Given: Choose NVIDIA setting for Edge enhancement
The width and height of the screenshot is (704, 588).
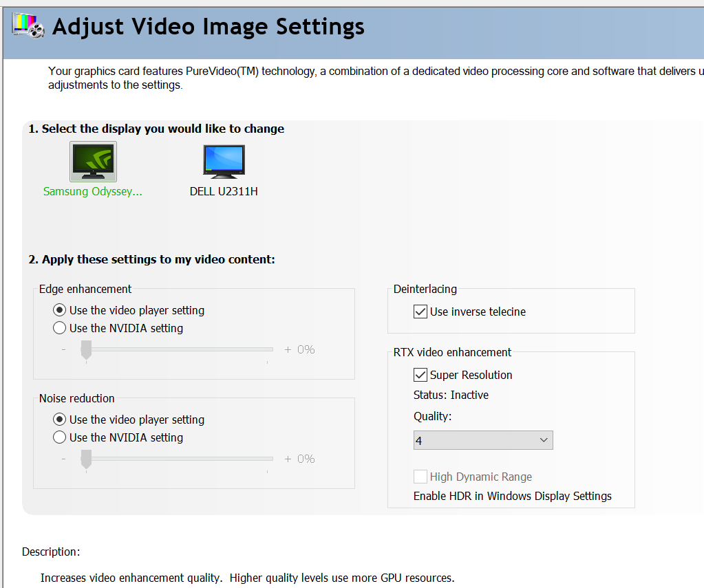Looking at the screenshot, I should (x=59, y=328).
